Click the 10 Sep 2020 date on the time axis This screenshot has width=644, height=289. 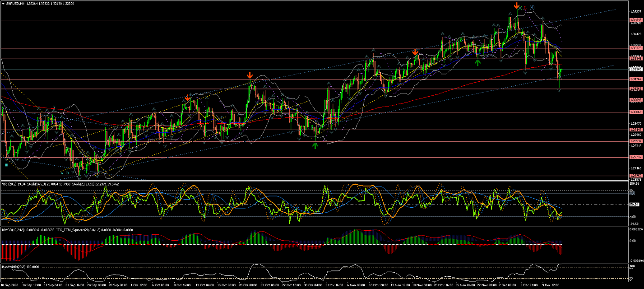pos(11,286)
